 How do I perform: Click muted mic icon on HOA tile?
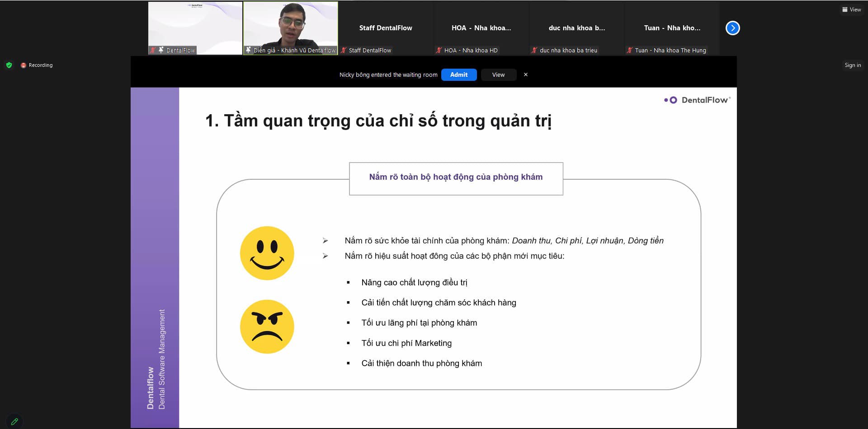[439, 50]
